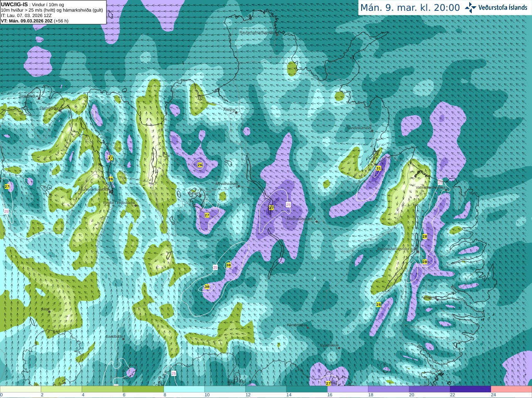Screen dimensions: 532x398
Task: Select the 2–4 m/s legend swatch
Action: click(61, 389)
